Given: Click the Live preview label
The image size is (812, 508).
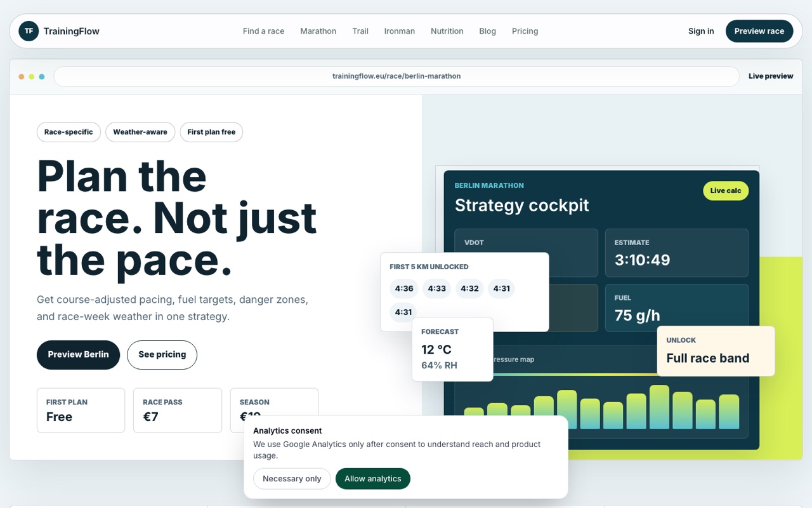Looking at the screenshot, I should [x=771, y=76].
